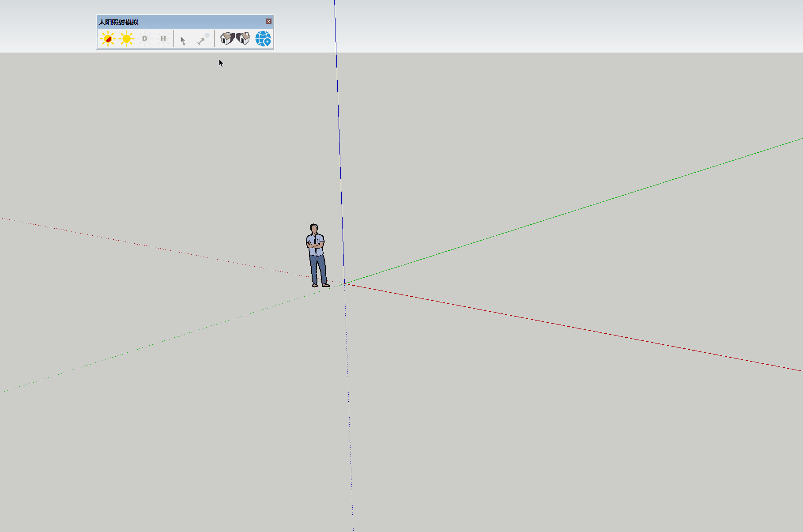Screen dimensions: 803x532
Task: Click the 太阳照射模拟 toolbar title bar
Action: tap(185, 22)
